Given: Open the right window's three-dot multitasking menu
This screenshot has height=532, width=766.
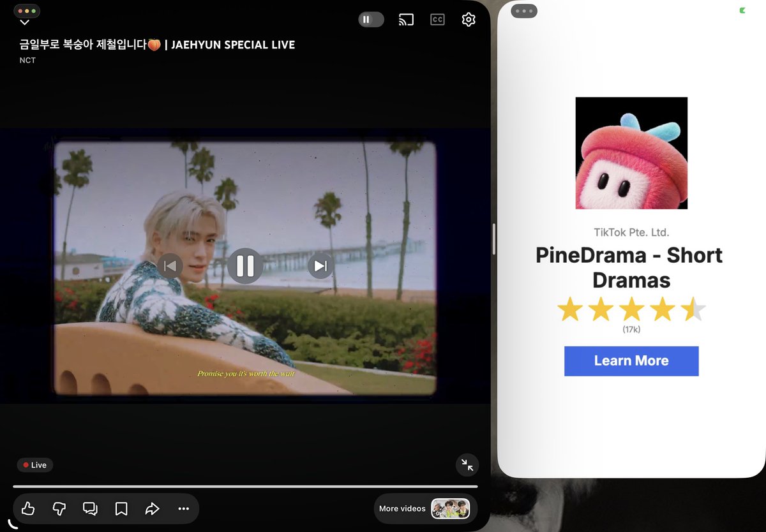Looking at the screenshot, I should pos(524,11).
